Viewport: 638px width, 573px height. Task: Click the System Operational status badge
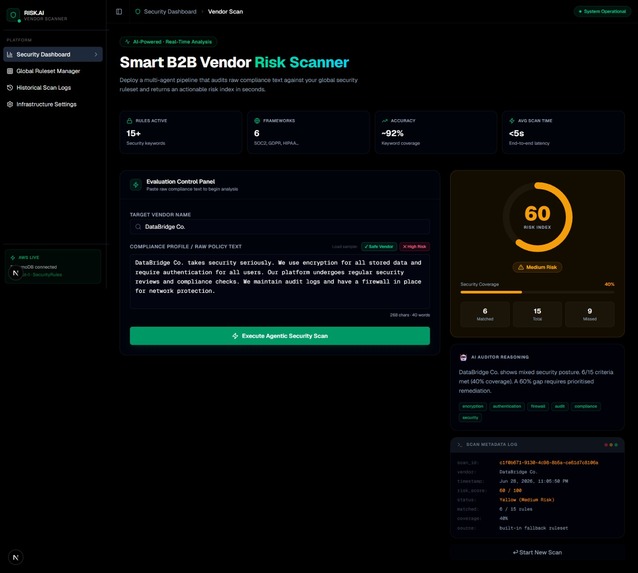pyautogui.click(x=602, y=11)
